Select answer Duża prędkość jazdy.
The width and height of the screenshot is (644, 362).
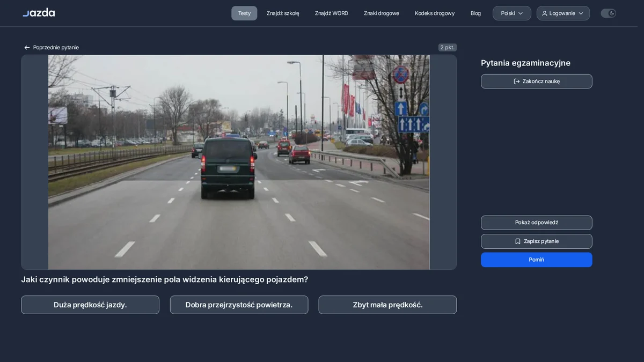90,305
